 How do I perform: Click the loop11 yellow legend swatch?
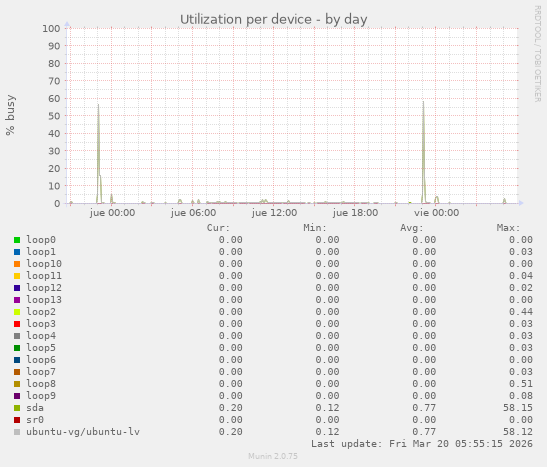pyautogui.click(x=17, y=276)
